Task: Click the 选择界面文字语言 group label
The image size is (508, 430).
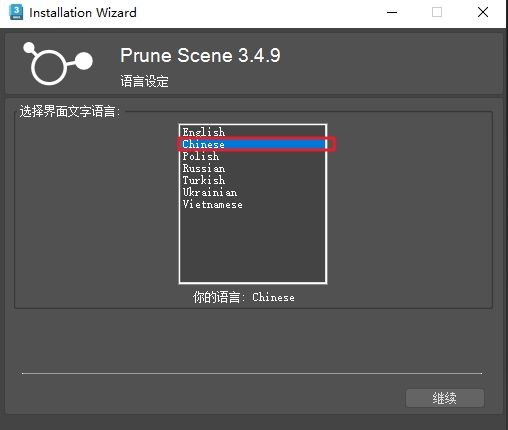Action: (70, 111)
